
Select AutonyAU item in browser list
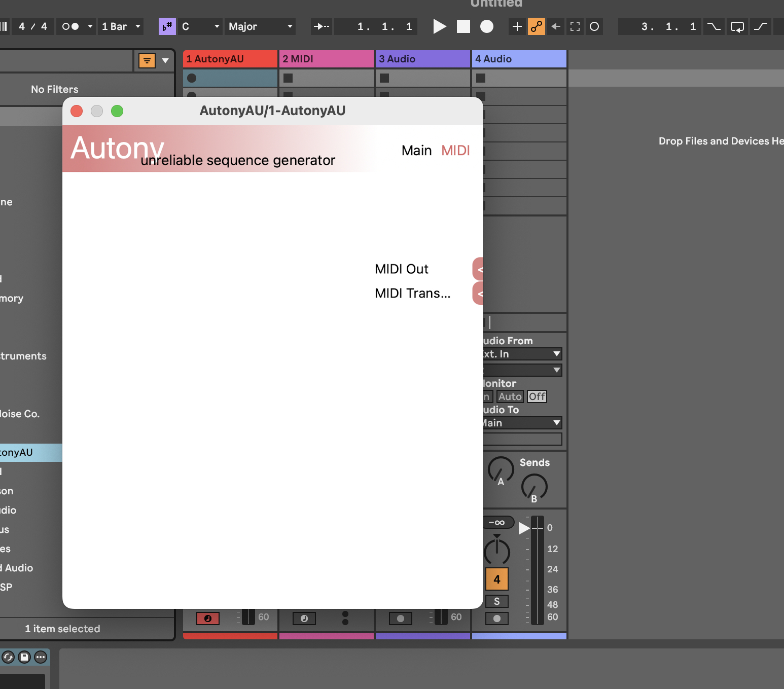[31, 453]
